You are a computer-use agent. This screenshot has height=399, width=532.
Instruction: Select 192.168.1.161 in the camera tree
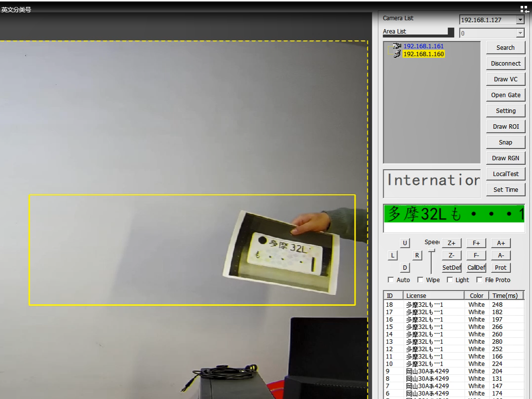click(x=423, y=46)
